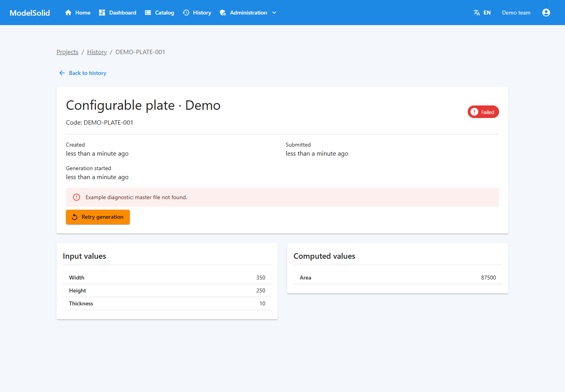The width and height of the screenshot is (565, 392).
Task: Open the user account avatar icon
Action: (546, 13)
